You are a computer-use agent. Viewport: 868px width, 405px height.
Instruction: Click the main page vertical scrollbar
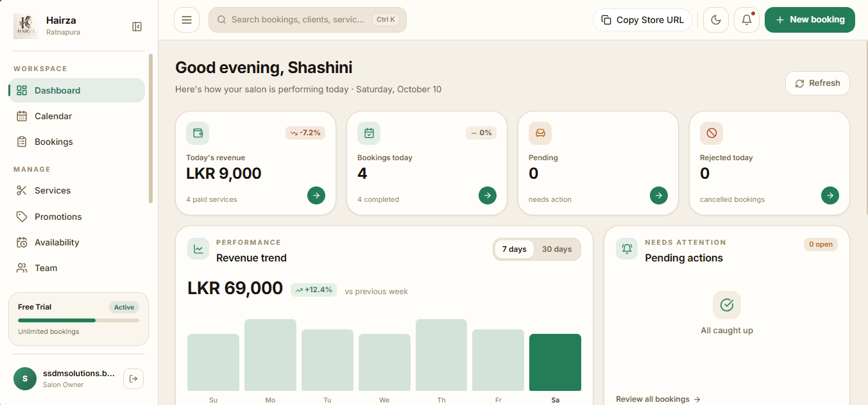point(865,128)
